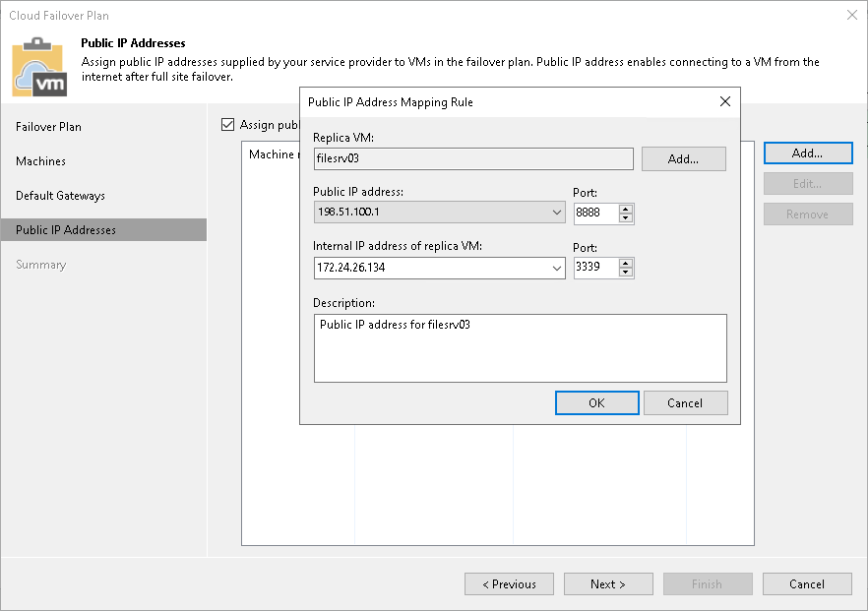Open the Public IP address dropdown
The width and height of the screenshot is (868, 611).
coord(557,213)
